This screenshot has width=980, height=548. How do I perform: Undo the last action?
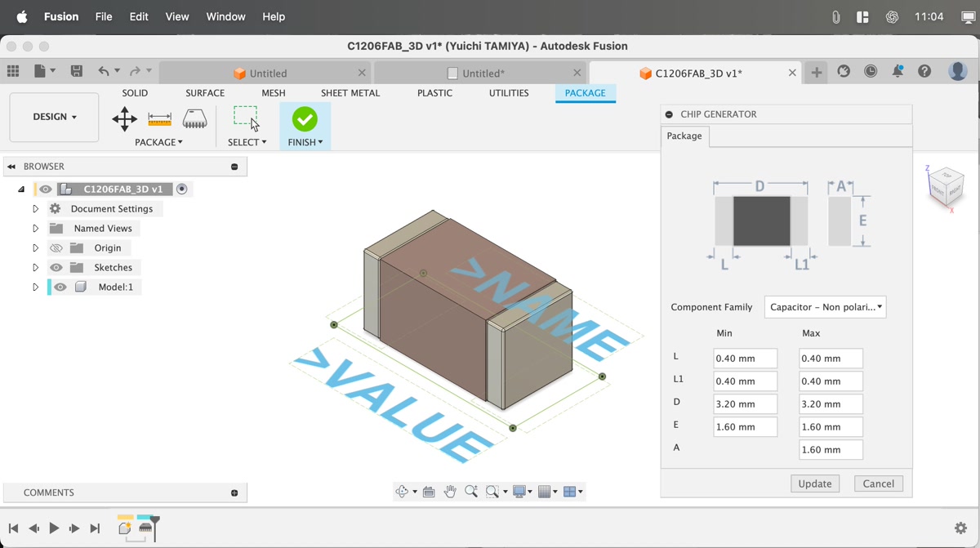click(105, 72)
